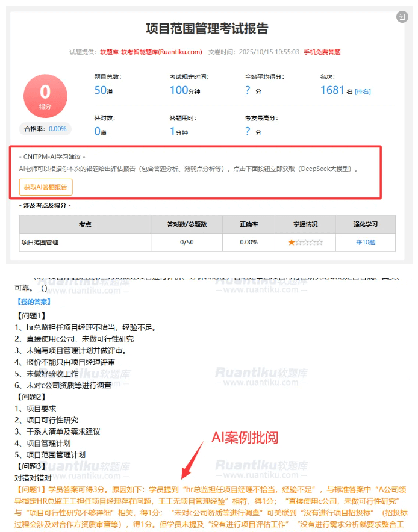Click the [排名] ranking link
This screenshot has height=532, width=418.
click(363, 91)
